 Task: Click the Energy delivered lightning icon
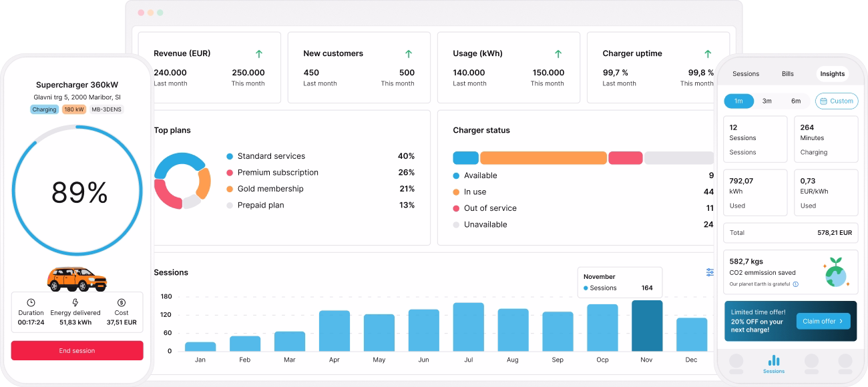[x=75, y=303]
